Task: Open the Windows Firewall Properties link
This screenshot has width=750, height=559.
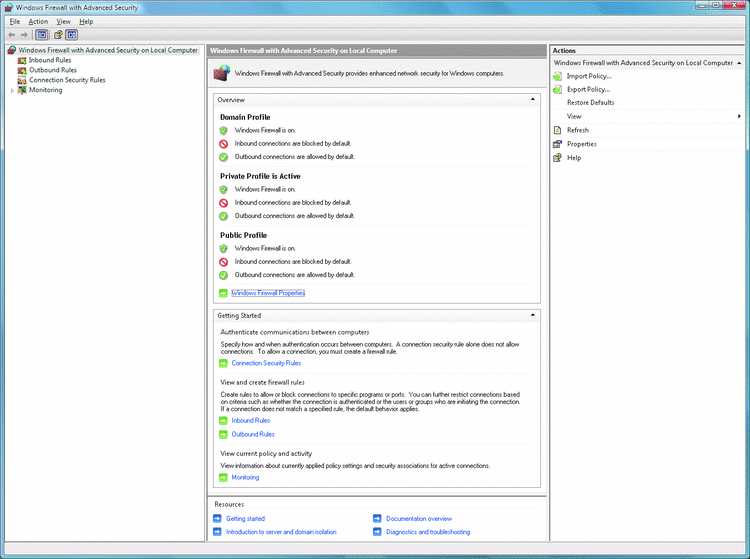Action: [268, 293]
